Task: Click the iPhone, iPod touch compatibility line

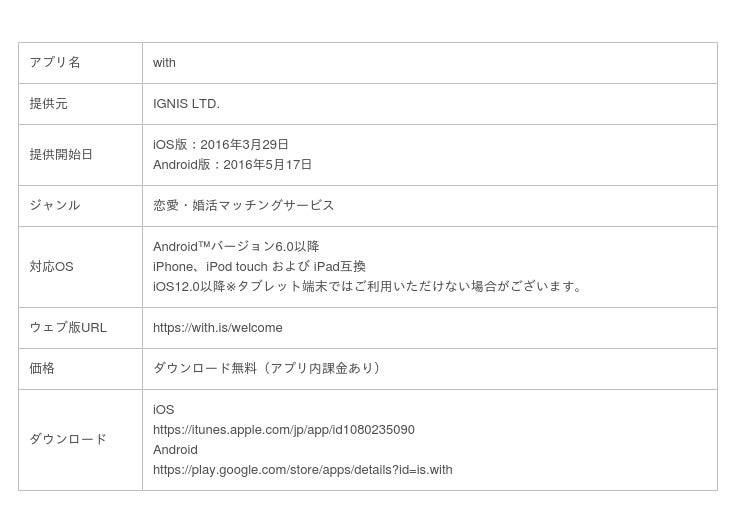Action: pyautogui.click(x=259, y=267)
